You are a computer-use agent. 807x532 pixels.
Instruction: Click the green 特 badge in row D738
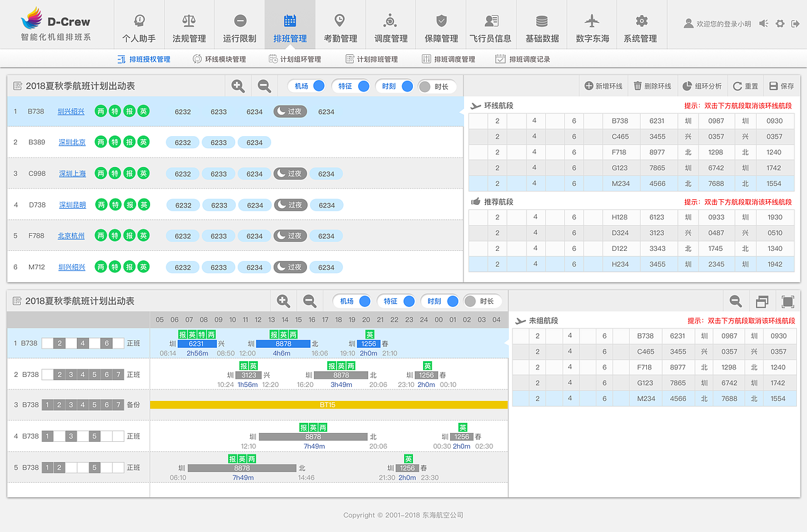115,205
